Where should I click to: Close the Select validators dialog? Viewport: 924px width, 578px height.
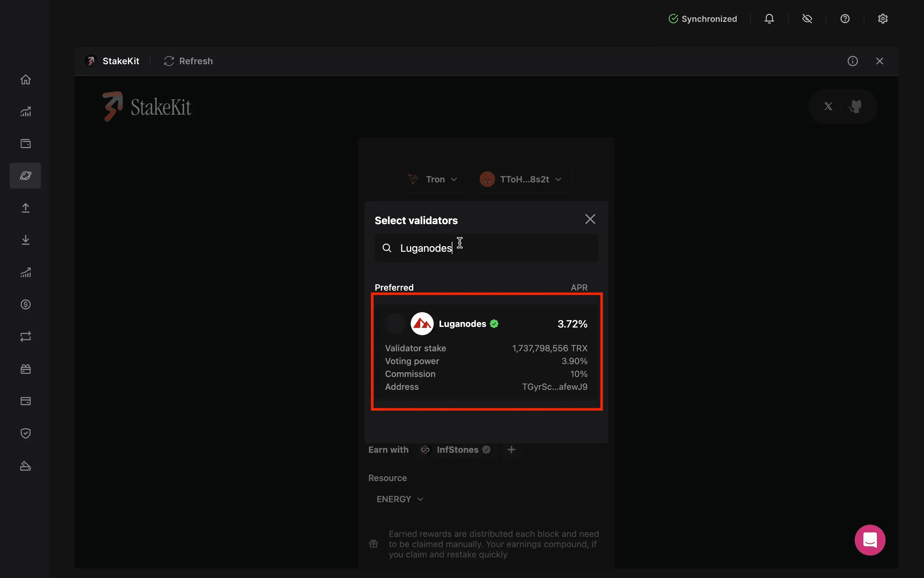pos(590,219)
